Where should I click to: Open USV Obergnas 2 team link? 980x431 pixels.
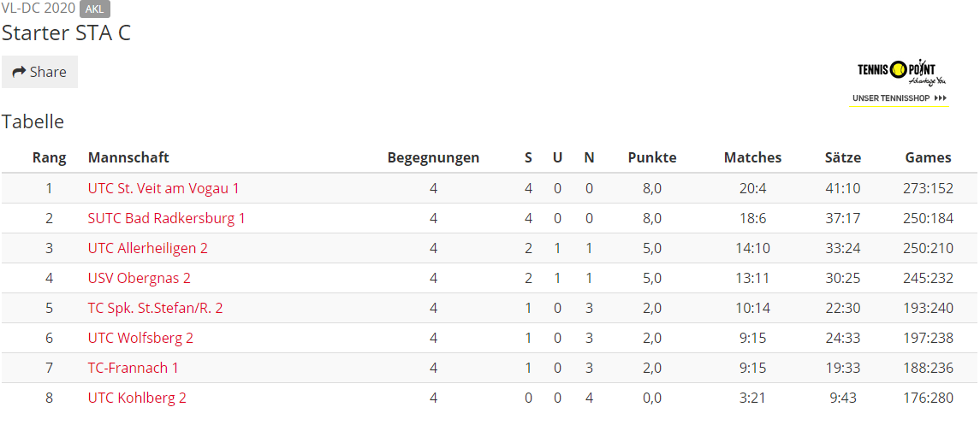139,278
